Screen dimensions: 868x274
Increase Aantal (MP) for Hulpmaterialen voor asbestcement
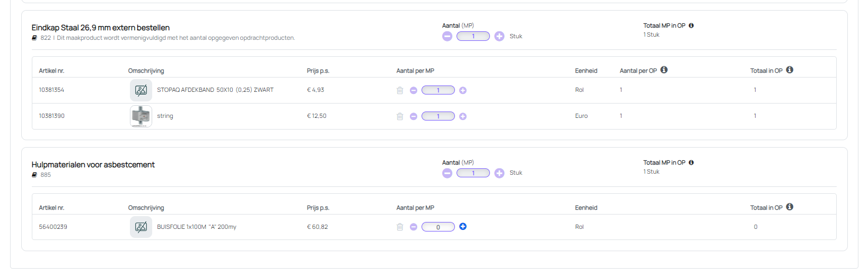click(499, 173)
